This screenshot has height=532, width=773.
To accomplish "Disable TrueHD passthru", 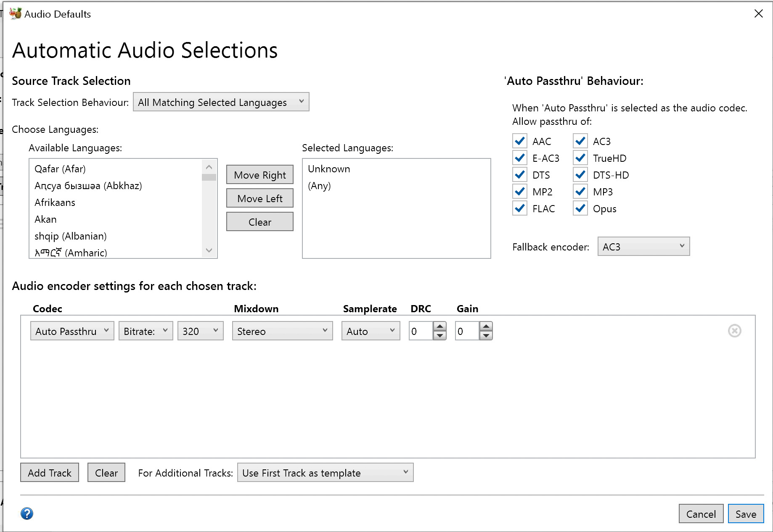I will pyautogui.click(x=580, y=158).
